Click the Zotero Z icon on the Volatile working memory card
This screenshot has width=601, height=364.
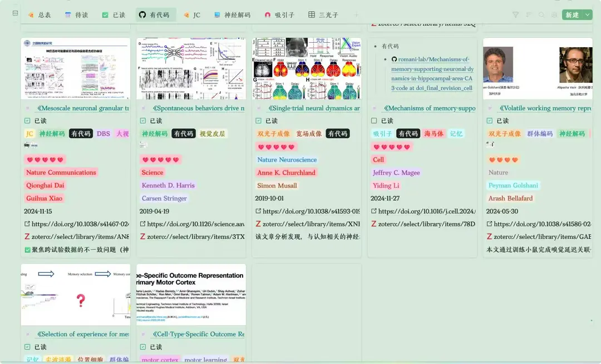(x=489, y=237)
